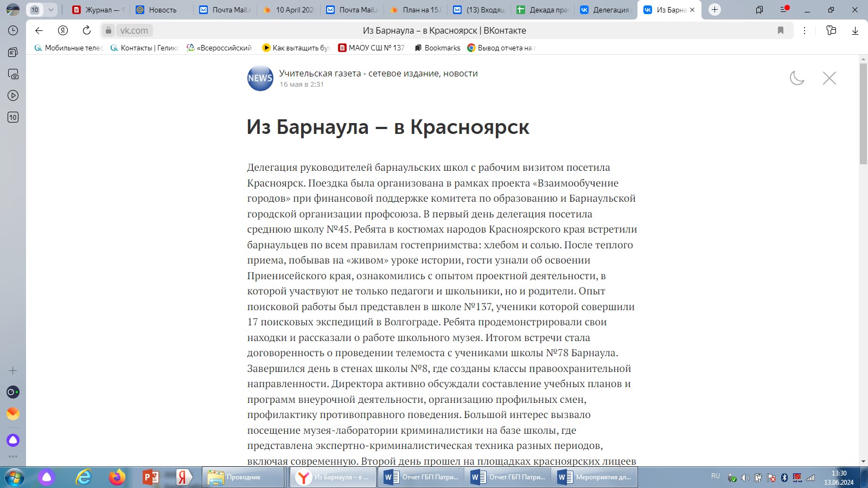
Task: Open the volume speaker tray icon
Action: click(745, 478)
